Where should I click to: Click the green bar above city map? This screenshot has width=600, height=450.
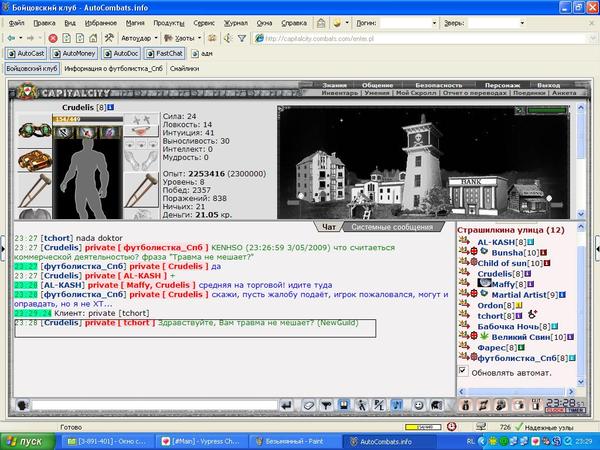546,110
